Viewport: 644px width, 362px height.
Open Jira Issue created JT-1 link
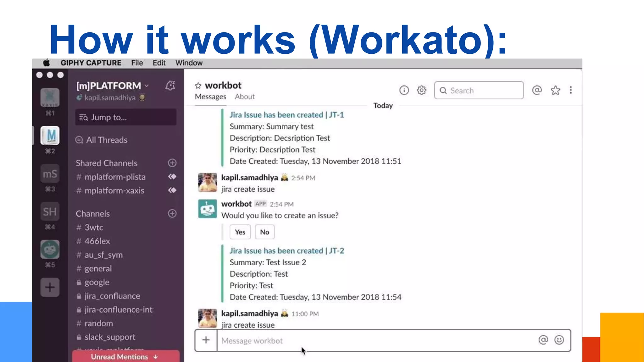(x=286, y=115)
